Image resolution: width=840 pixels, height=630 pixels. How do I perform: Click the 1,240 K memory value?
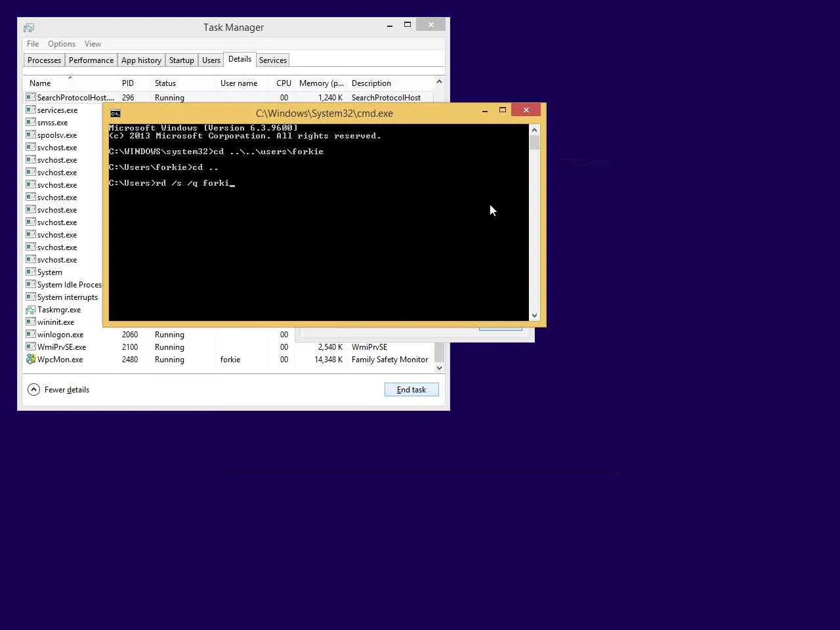click(x=331, y=98)
